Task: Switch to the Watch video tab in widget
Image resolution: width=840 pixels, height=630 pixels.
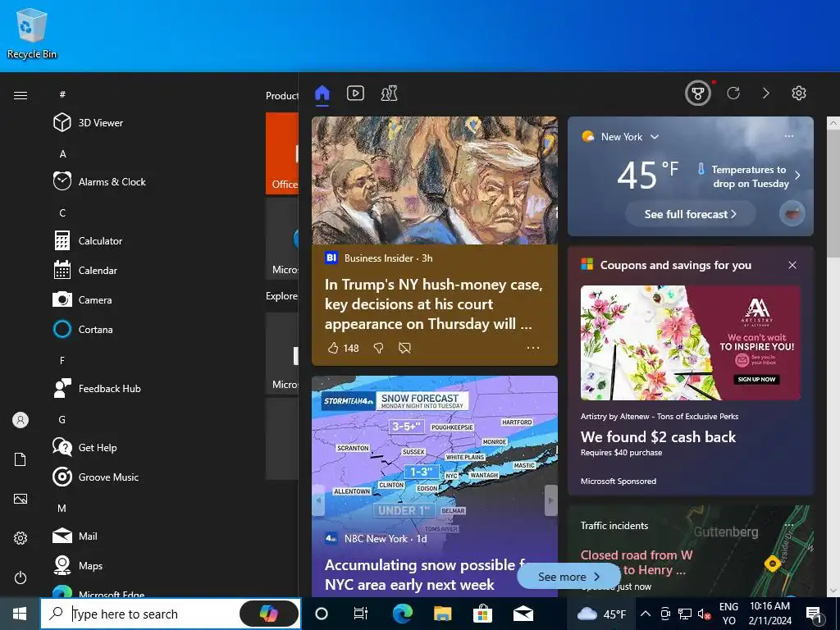Action: click(x=355, y=94)
